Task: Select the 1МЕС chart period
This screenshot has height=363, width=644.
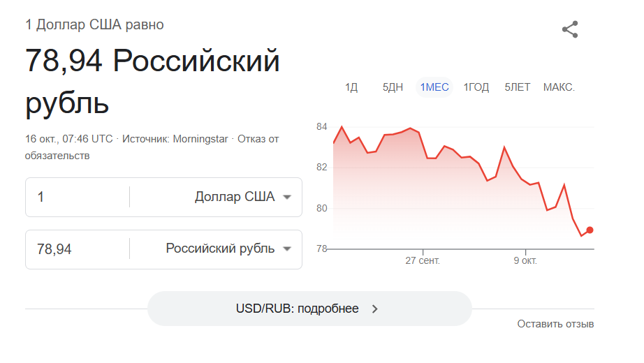Action: point(434,87)
